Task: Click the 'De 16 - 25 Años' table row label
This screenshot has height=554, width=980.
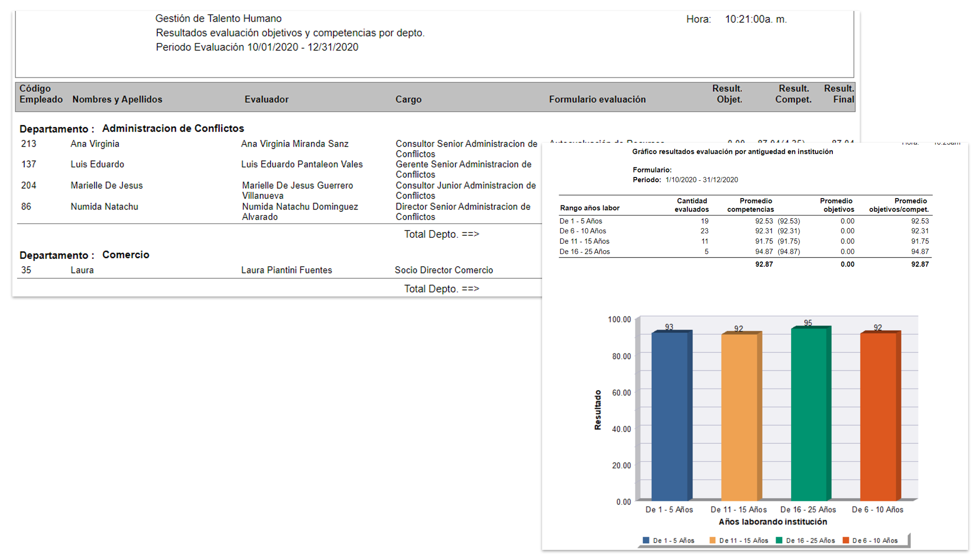Action: point(585,252)
